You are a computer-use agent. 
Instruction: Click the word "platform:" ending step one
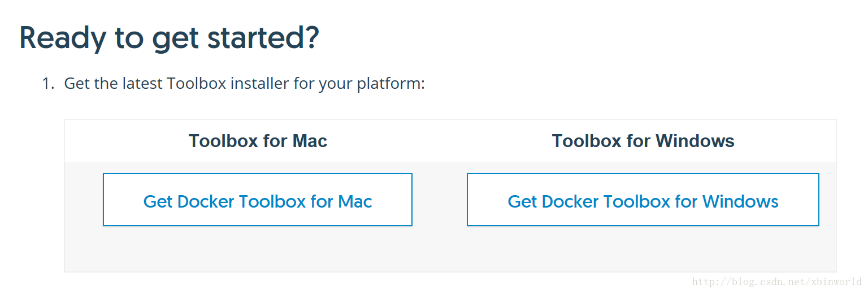[x=391, y=85]
